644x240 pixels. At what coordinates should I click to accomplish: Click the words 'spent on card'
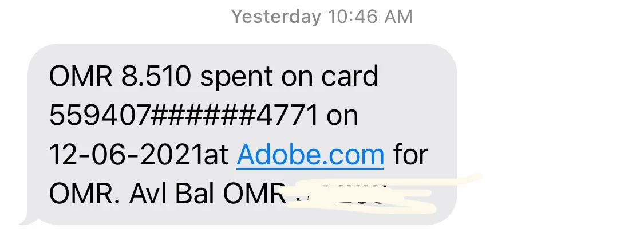[289, 77]
